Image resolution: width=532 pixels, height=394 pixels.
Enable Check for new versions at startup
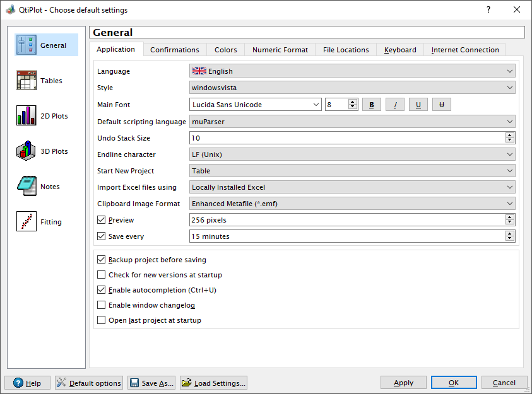[x=102, y=275]
